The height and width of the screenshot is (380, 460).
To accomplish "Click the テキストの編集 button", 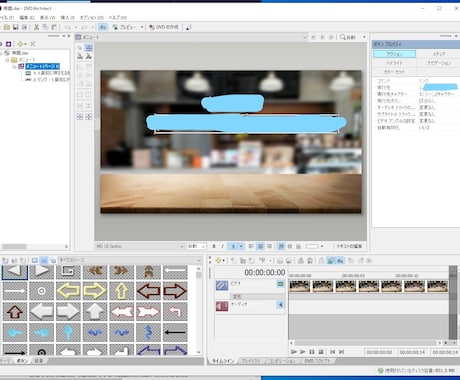I will (x=349, y=246).
